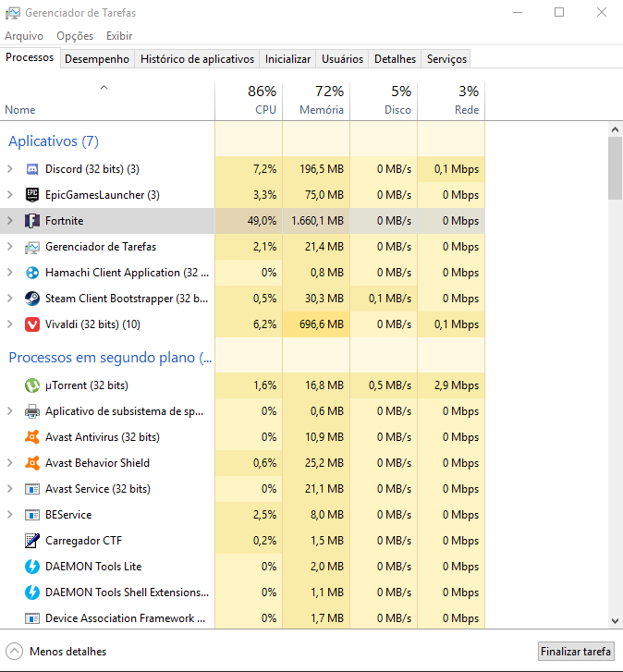Viewport: 623px width, 672px height.
Task: Click the printer icon for Aplicativo de subsistema
Action: 32,411
